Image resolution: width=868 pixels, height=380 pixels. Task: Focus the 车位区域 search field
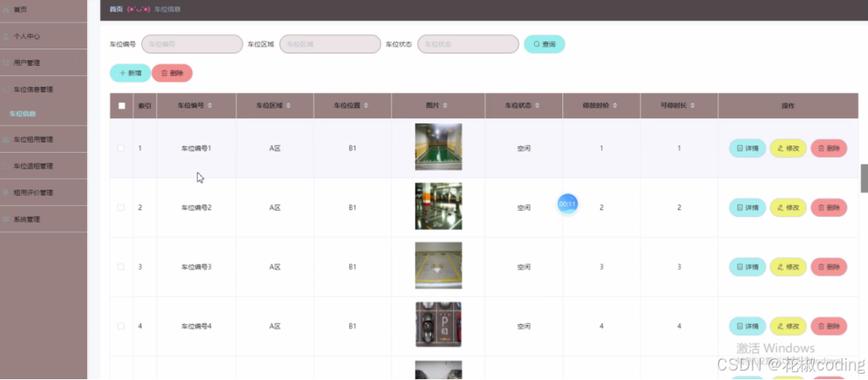tap(330, 44)
